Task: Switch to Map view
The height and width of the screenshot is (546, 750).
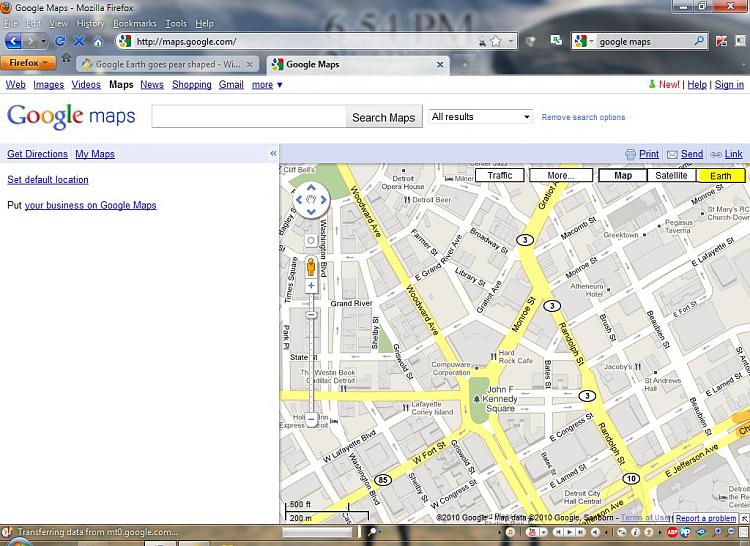Action: tap(623, 175)
